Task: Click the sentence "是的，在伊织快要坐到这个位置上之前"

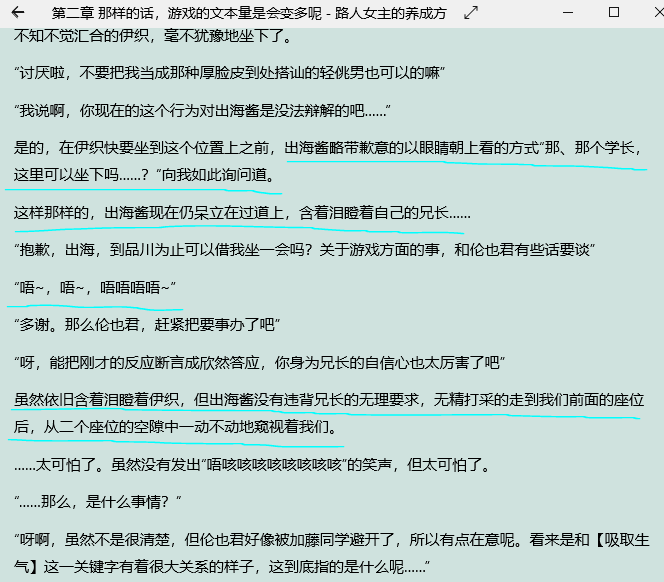Action: (x=141, y=148)
